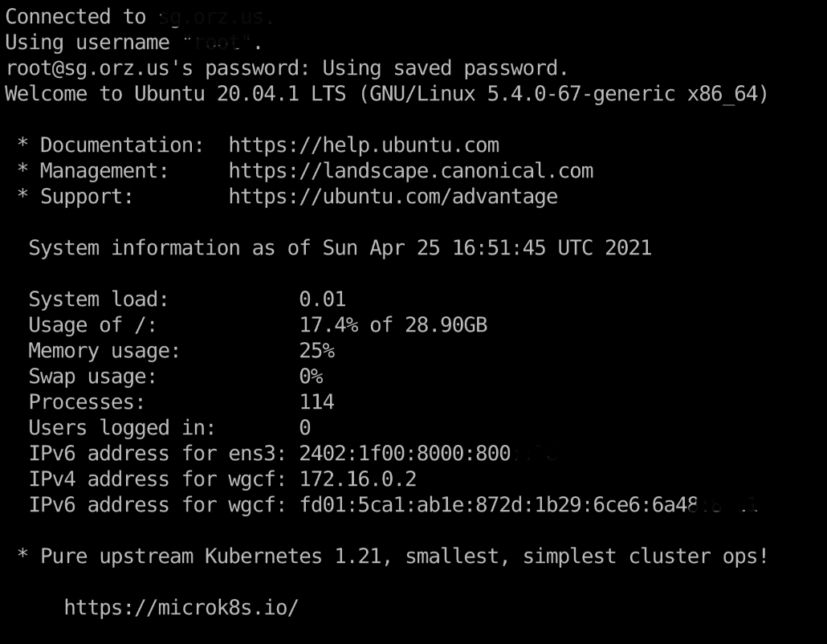Image resolution: width=827 pixels, height=644 pixels.
Task: Click the Processes count 114
Action: 316,402
